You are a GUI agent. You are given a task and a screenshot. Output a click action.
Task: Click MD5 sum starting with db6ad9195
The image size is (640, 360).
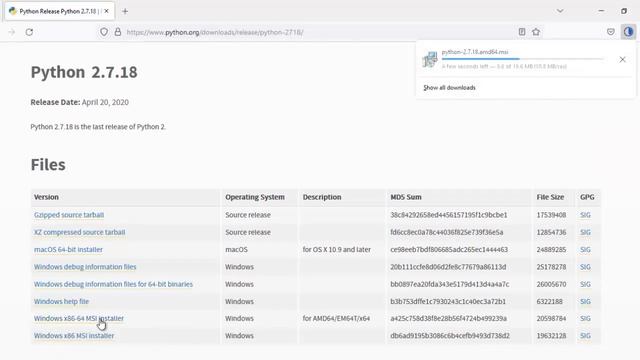tap(450, 336)
